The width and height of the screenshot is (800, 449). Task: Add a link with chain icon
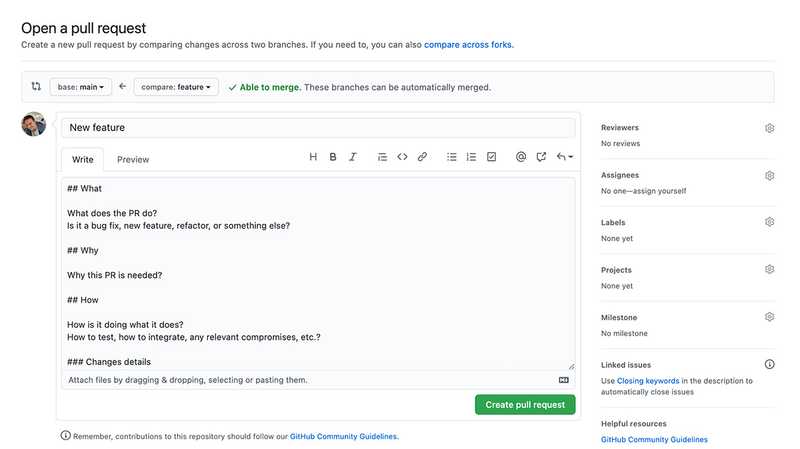tap(422, 157)
